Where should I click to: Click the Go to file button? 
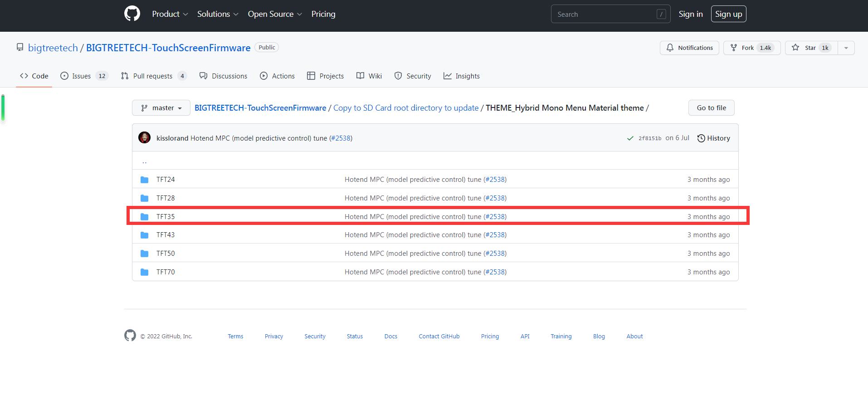pos(711,108)
